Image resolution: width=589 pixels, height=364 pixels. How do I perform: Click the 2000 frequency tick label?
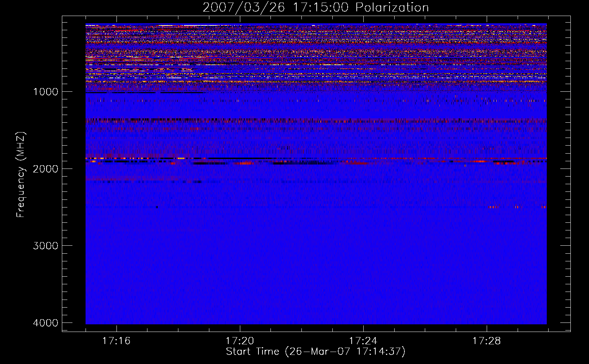(46, 169)
